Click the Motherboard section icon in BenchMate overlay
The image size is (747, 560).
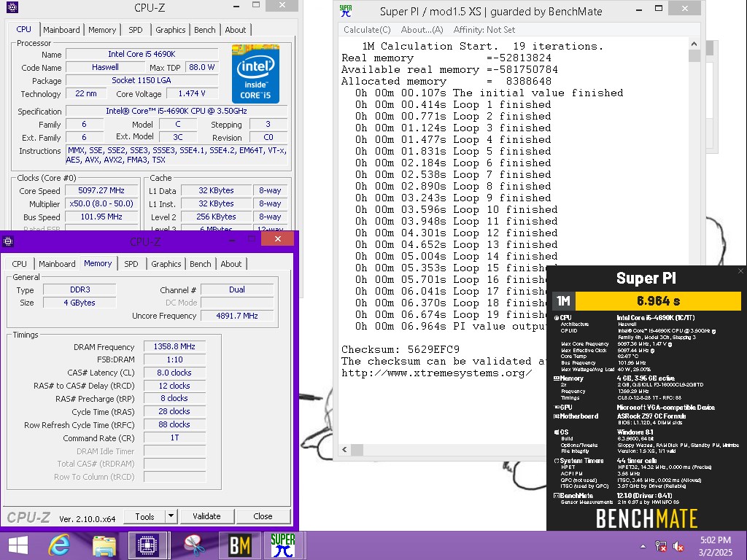tap(556, 416)
